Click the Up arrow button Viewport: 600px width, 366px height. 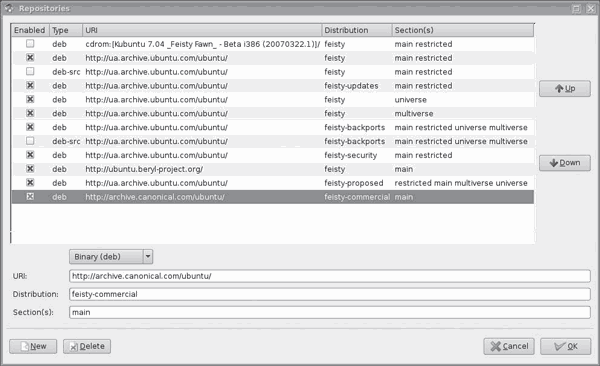565,89
